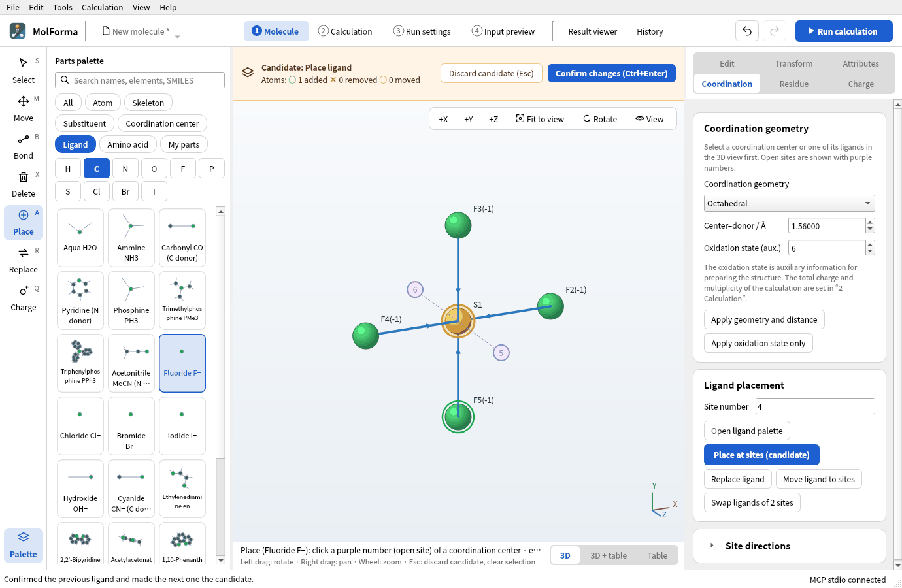Activate the Place tool
902x588 pixels.
24,222
